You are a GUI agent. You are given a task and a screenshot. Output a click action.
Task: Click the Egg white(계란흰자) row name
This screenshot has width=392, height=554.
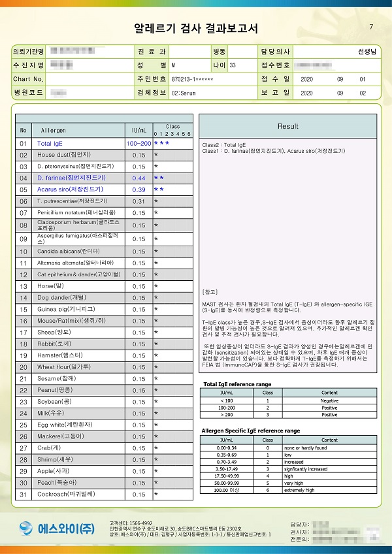[65, 425]
